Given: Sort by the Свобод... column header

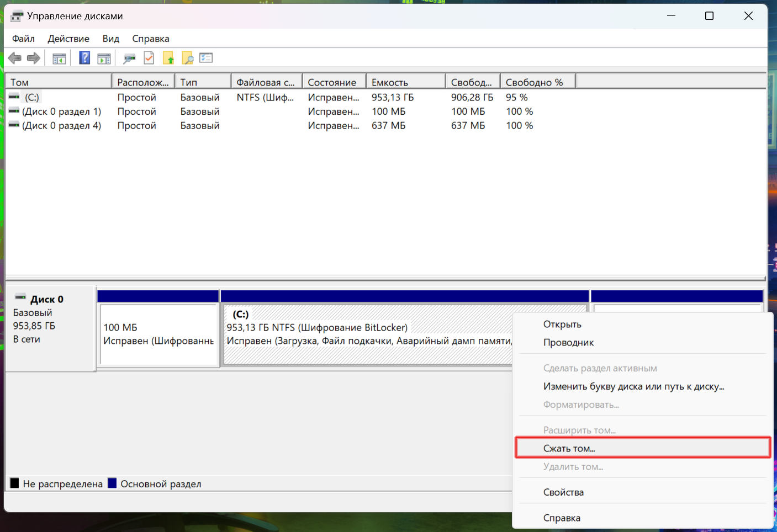Looking at the screenshot, I should pyautogui.click(x=473, y=82).
